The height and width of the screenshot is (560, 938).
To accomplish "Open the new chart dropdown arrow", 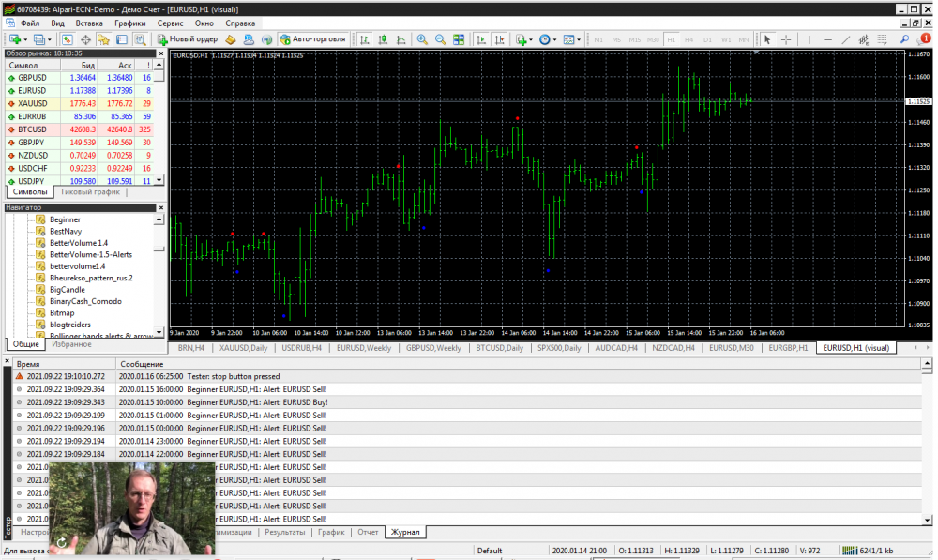I will pos(25,39).
